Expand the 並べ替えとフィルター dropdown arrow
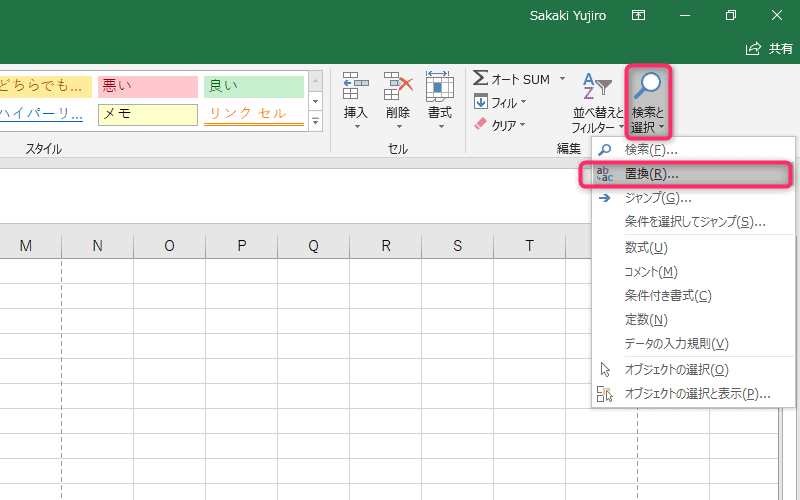 (621, 127)
